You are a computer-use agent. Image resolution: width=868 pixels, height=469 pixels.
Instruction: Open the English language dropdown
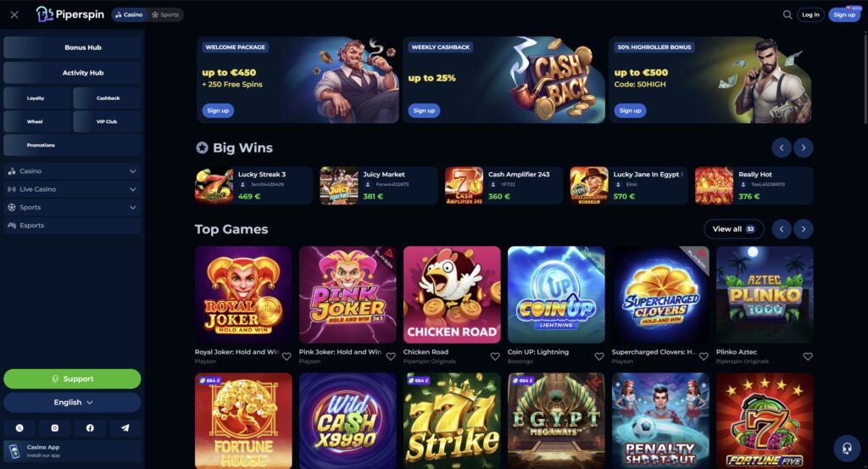(x=72, y=403)
